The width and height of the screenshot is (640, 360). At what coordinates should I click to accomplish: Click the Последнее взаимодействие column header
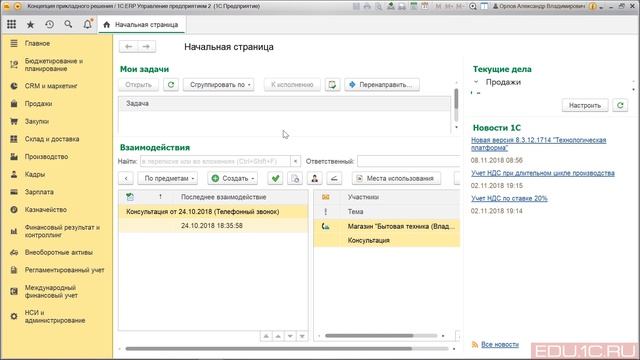tap(223, 197)
